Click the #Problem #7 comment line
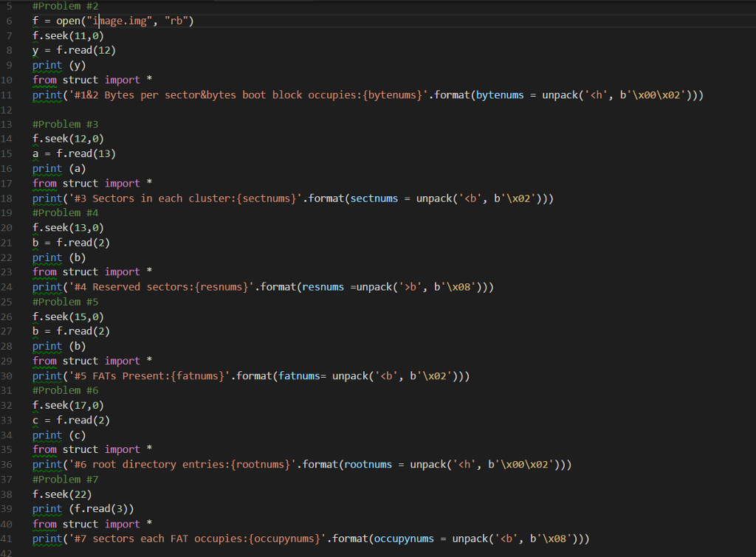 65,480
